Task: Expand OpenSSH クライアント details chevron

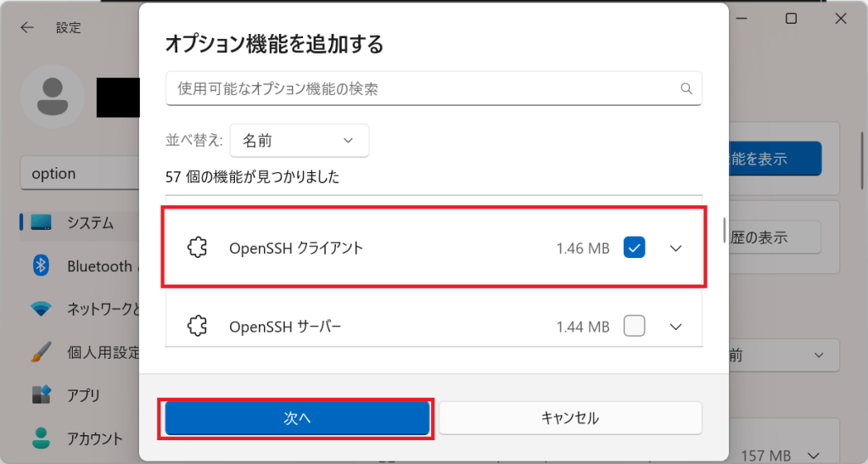Action: (676, 249)
